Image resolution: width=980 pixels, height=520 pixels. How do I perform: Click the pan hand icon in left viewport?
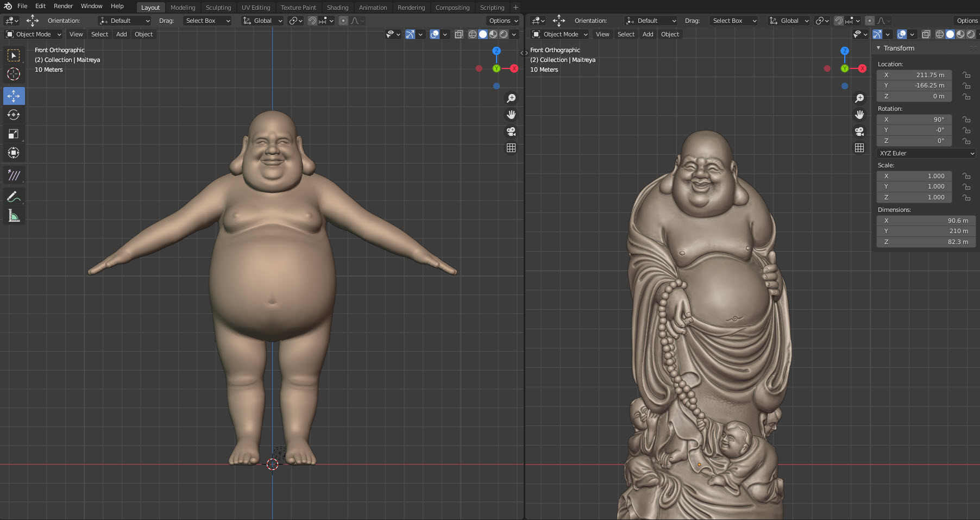tap(511, 115)
